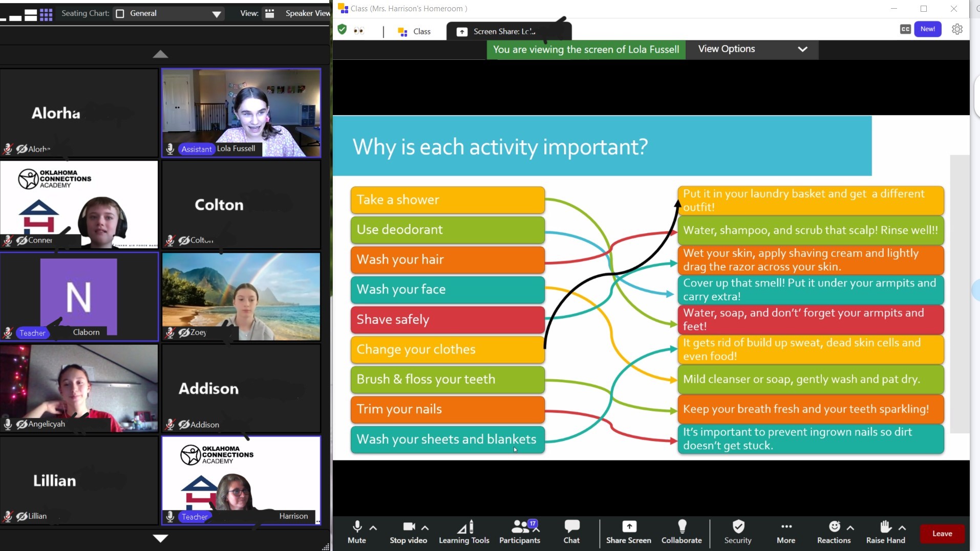
Task: Click the New! button
Action: pos(927,29)
